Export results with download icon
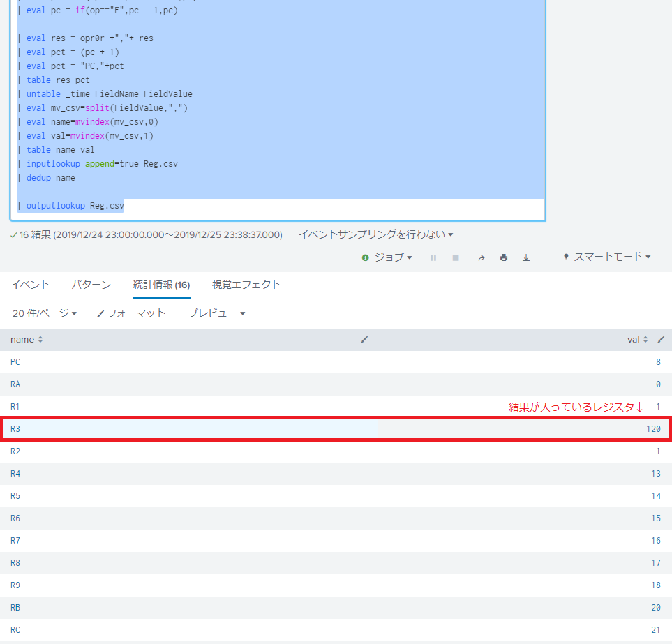The image size is (672, 644). point(526,257)
